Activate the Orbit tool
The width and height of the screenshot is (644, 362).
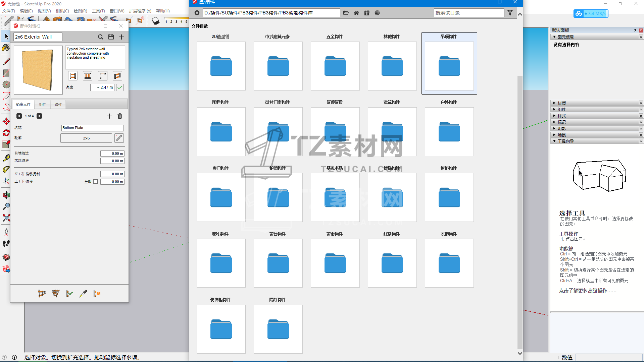click(6, 195)
